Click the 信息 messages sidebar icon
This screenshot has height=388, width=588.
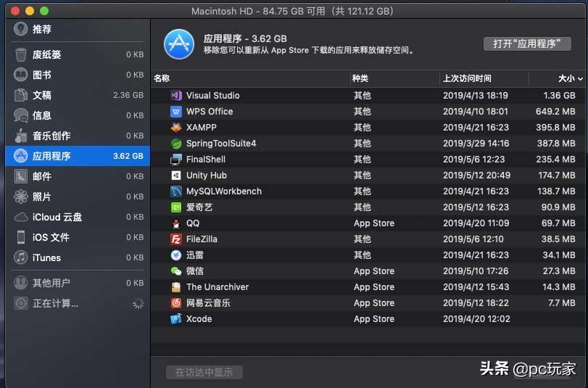click(20, 115)
